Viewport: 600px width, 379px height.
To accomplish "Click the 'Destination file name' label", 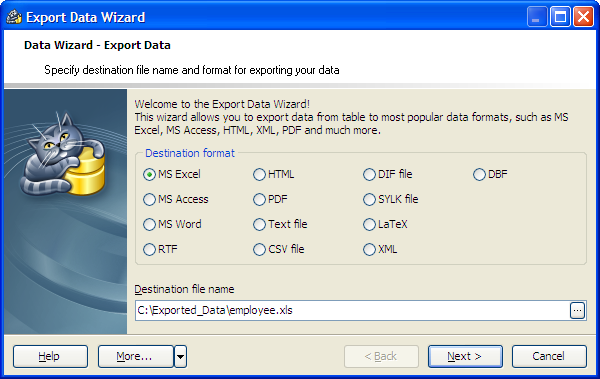I will (x=184, y=289).
